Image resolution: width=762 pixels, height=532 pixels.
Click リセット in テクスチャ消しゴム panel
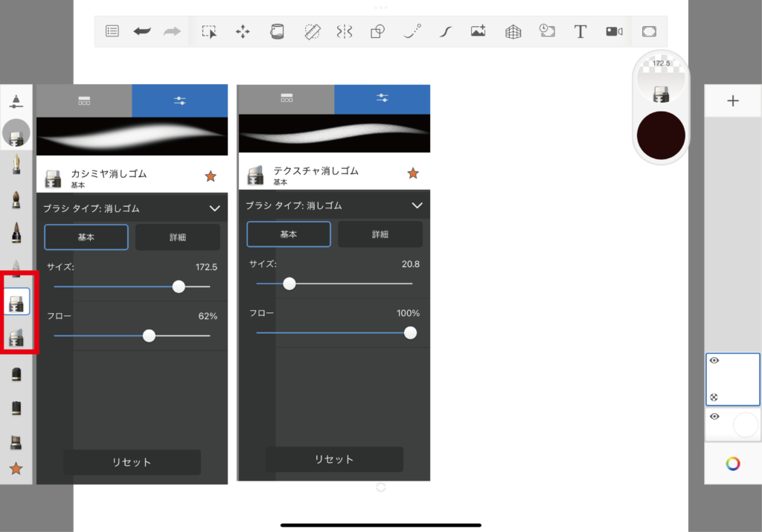[x=334, y=459]
